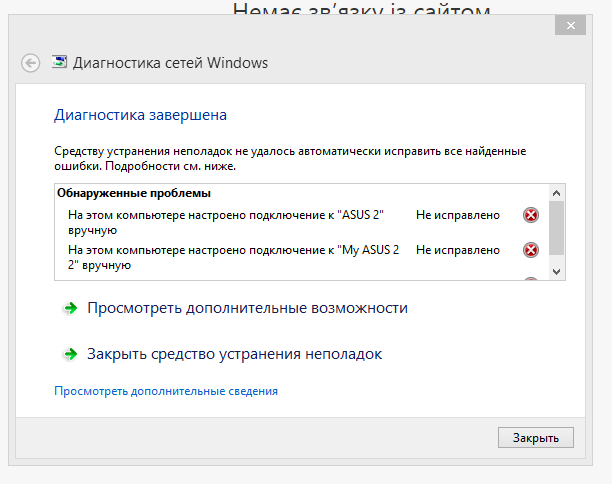This screenshot has height=484, width=612.
Task: Click "Не исправлено" status for "ASUS 2"
Action: click(x=458, y=215)
